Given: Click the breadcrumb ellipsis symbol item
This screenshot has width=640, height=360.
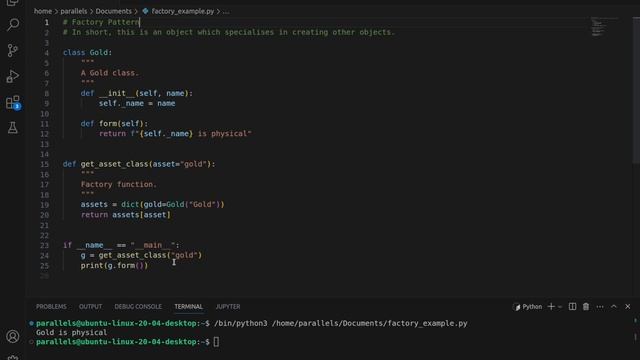Looking at the screenshot, I should click(226, 11).
